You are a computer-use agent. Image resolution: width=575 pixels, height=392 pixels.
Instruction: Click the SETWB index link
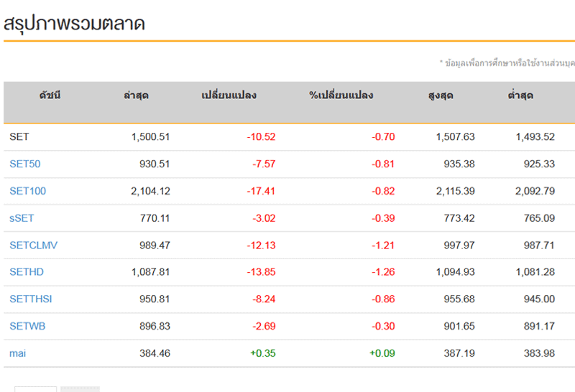[x=27, y=327]
